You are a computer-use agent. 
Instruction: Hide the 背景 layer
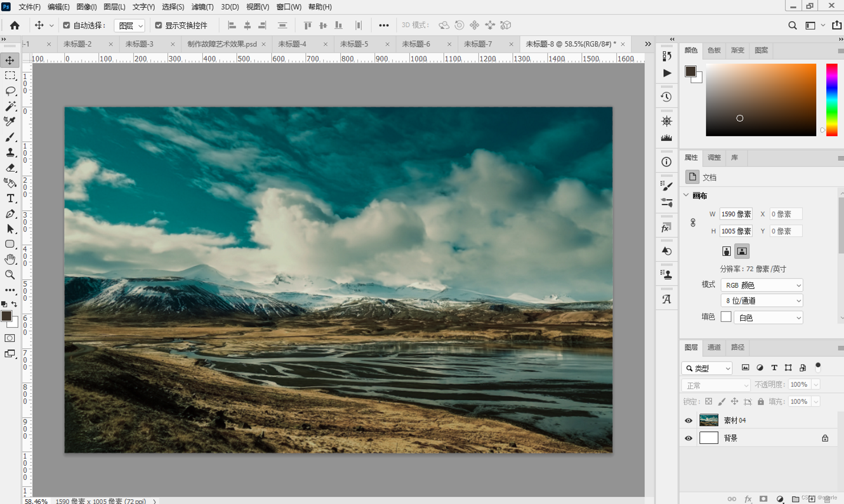(688, 438)
